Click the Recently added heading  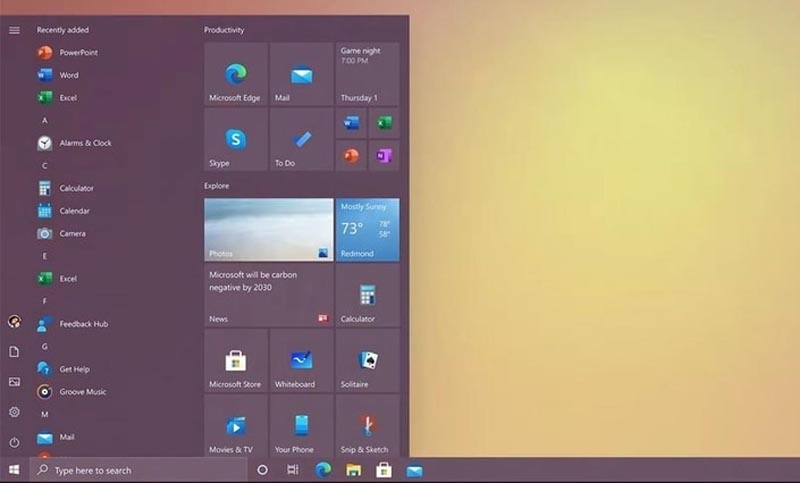pos(62,30)
